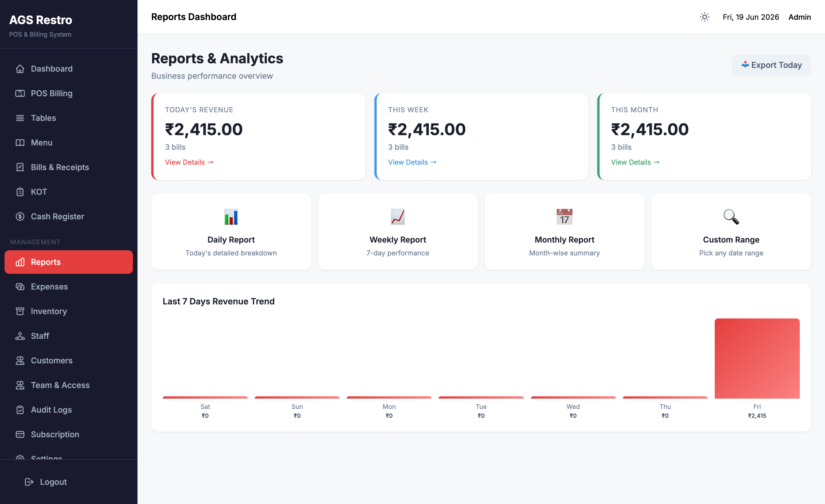Click the Tables list icon
825x504 pixels.
20,118
